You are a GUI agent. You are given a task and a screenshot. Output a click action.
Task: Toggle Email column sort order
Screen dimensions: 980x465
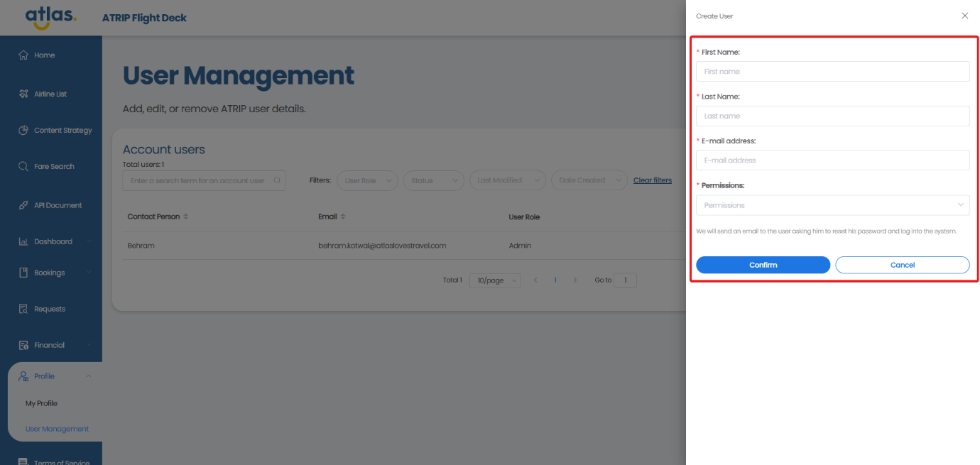[343, 217]
